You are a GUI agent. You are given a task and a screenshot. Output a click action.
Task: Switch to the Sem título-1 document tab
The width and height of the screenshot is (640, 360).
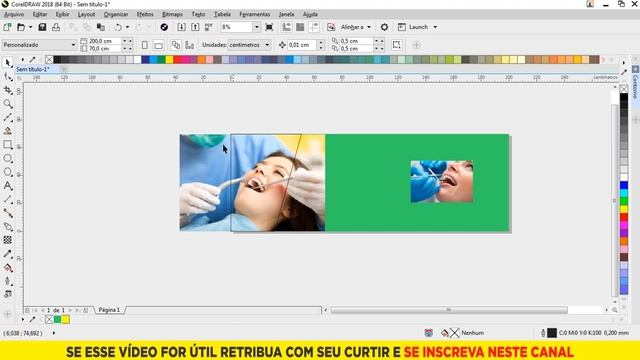click(33, 69)
